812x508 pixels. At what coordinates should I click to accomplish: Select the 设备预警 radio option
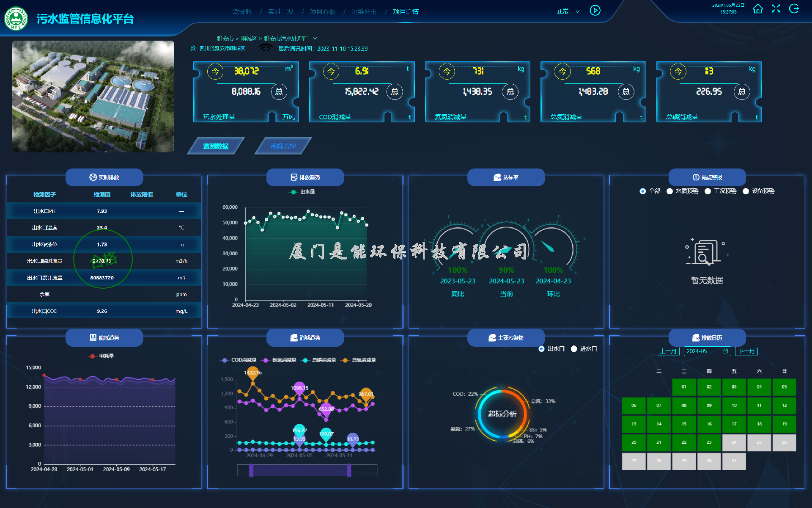[746, 191]
